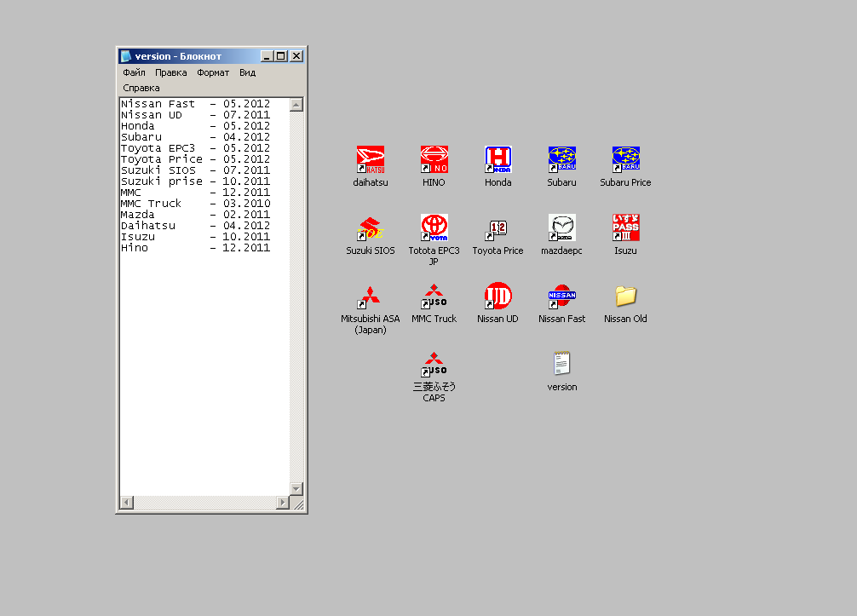
Task: Click the vertical scrollbar down arrow
Action: pos(296,488)
